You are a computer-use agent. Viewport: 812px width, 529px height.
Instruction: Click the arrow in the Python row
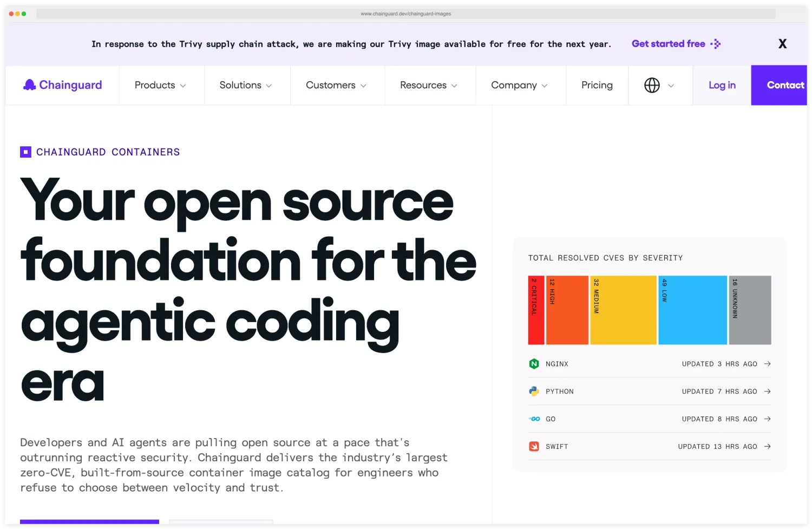767,391
